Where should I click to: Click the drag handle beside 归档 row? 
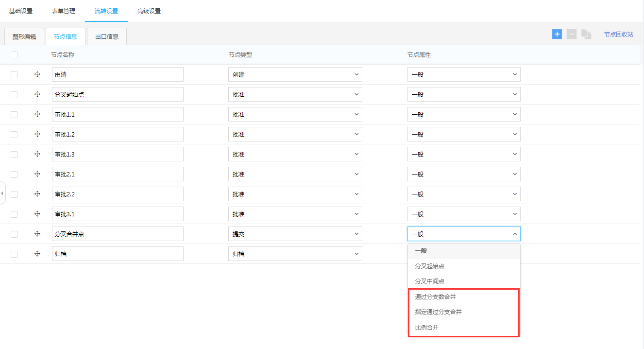pyautogui.click(x=37, y=254)
